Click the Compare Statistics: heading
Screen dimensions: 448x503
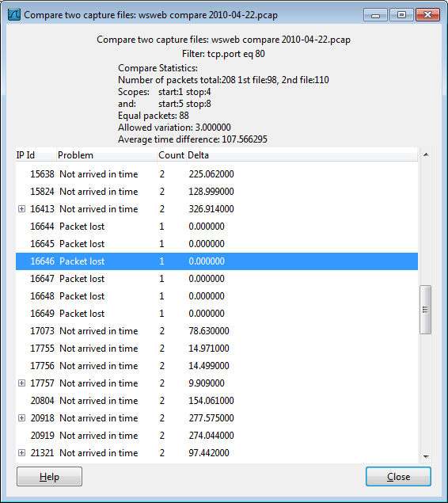pos(158,68)
